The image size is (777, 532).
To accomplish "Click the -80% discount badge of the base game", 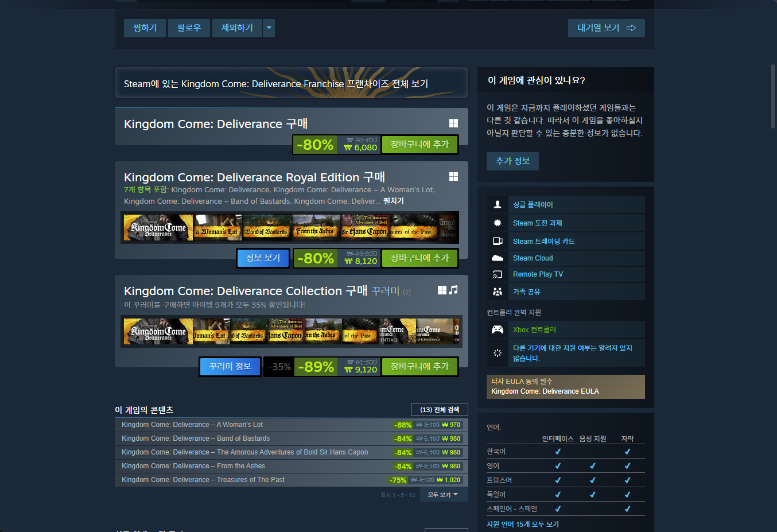I will tap(315, 145).
